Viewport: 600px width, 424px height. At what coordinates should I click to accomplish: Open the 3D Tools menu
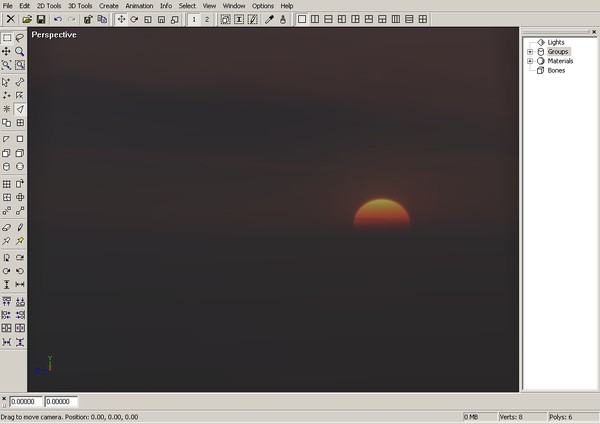click(x=80, y=6)
